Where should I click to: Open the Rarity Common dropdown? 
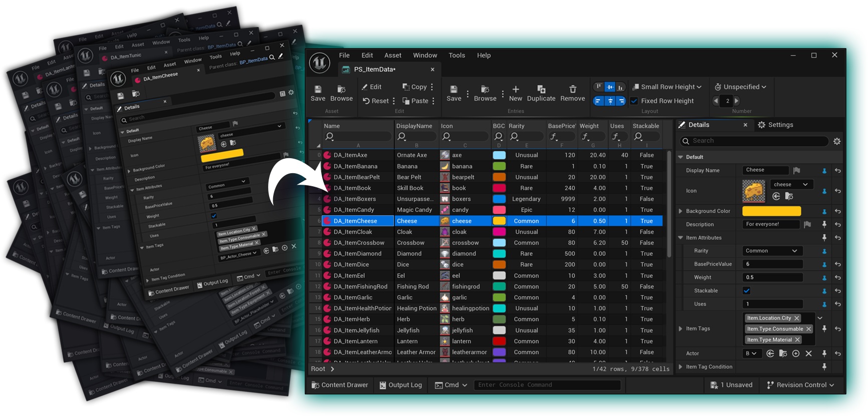(771, 251)
